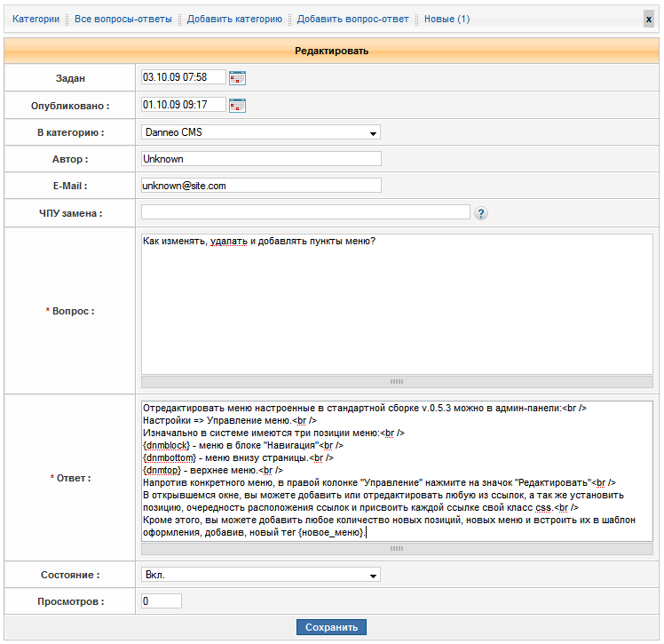Click the Задан date input field

[x=184, y=78]
